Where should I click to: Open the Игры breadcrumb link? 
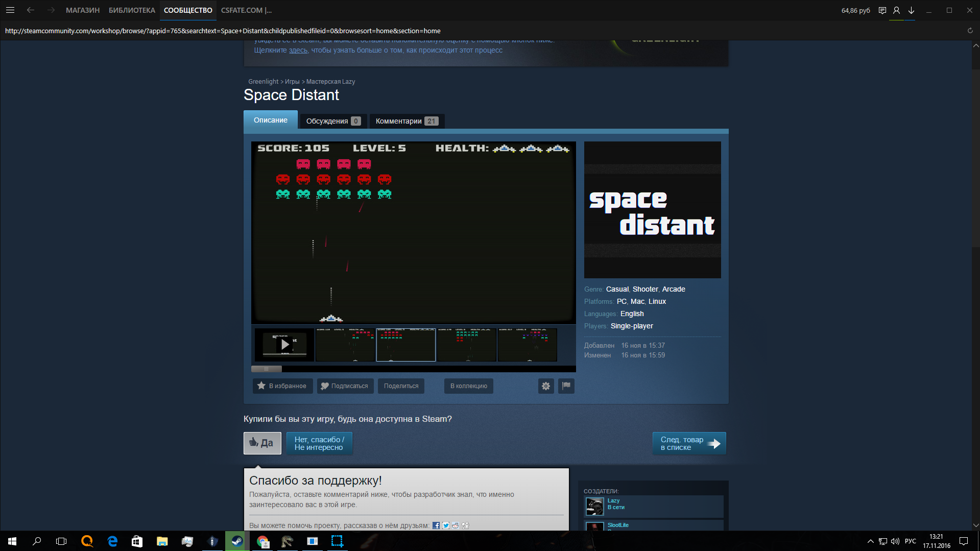click(x=292, y=82)
